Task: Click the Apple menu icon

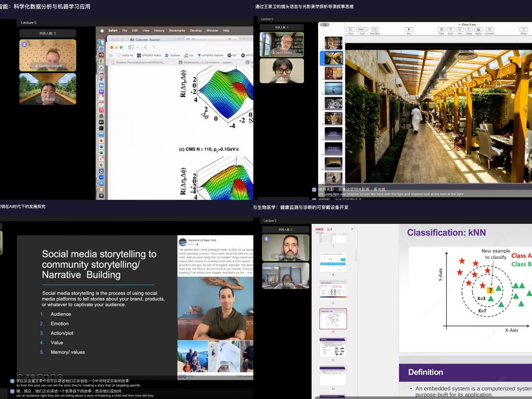Action: 102,31
